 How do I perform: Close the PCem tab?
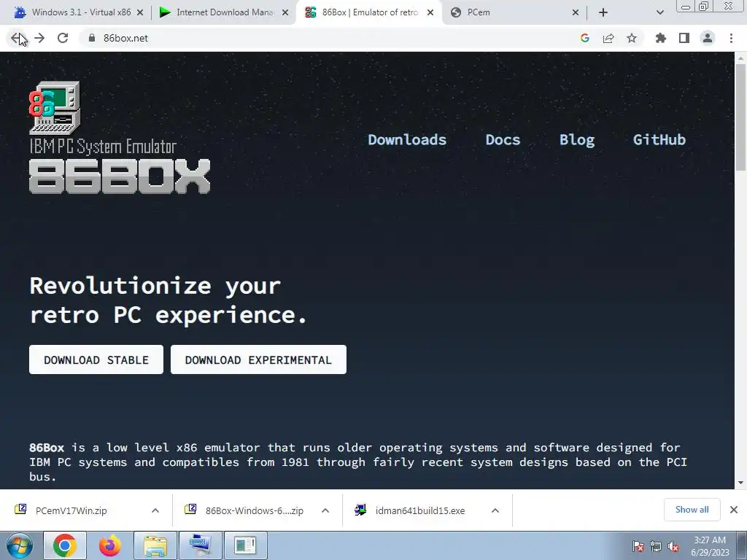(575, 12)
